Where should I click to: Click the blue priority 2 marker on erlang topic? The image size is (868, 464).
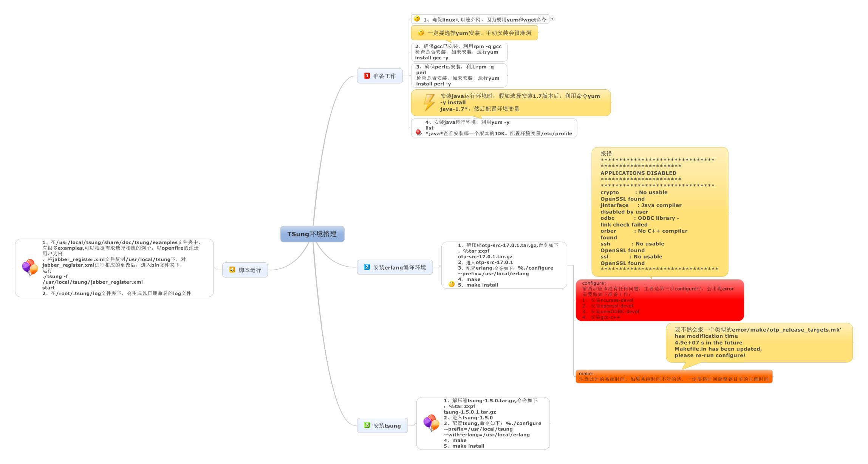pyautogui.click(x=367, y=267)
